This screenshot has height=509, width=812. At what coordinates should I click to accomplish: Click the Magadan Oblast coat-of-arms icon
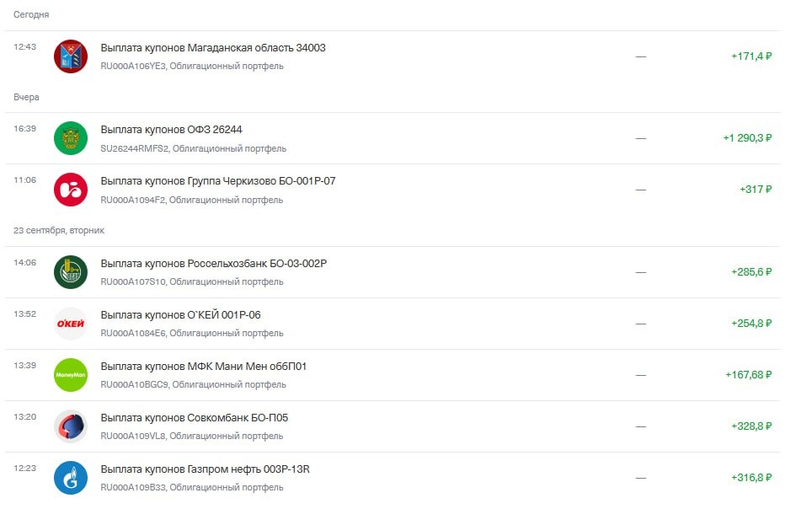point(71,56)
